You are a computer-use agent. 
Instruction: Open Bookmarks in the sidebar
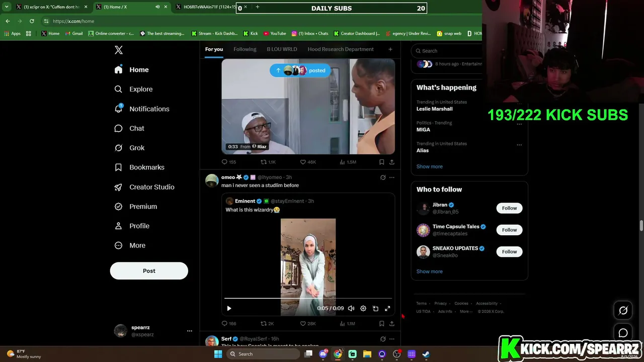click(x=140, y=167)
